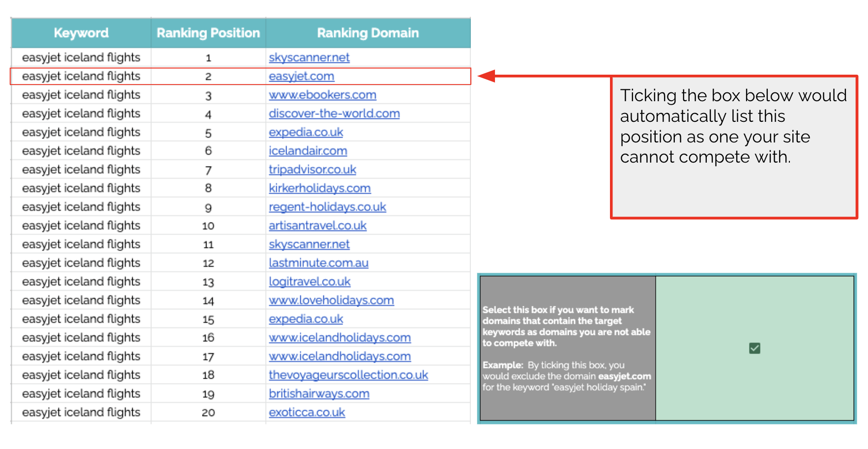Click the www.loveholidays.com link
This screenshot has width=868, height=449.
pos(331,301)
